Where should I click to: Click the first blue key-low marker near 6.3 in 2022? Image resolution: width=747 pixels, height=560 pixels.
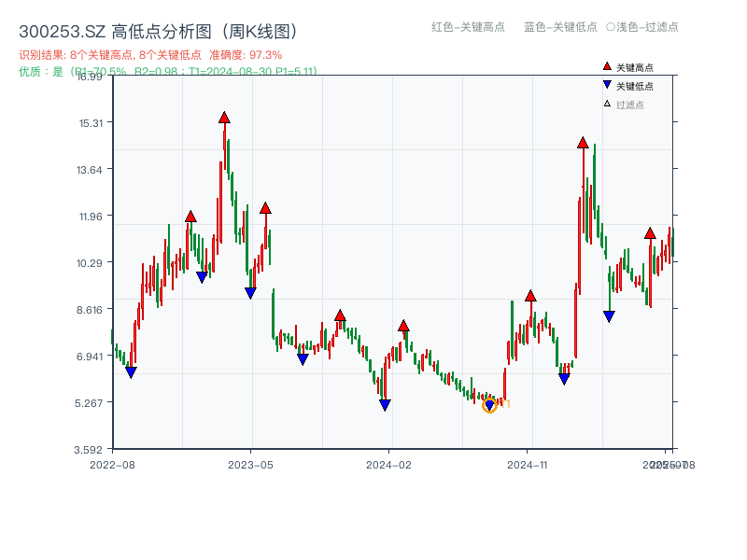131,372
